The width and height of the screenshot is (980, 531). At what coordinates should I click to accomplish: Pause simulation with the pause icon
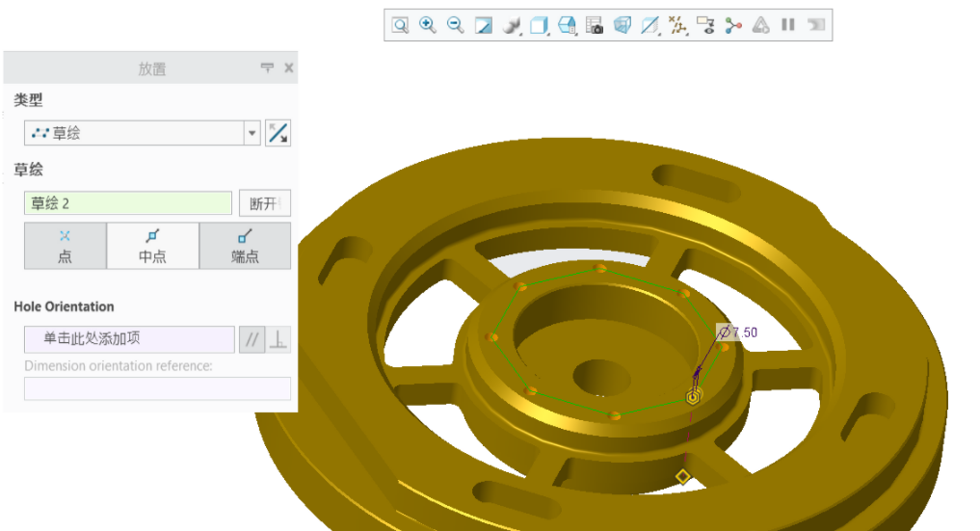[788, 25]
